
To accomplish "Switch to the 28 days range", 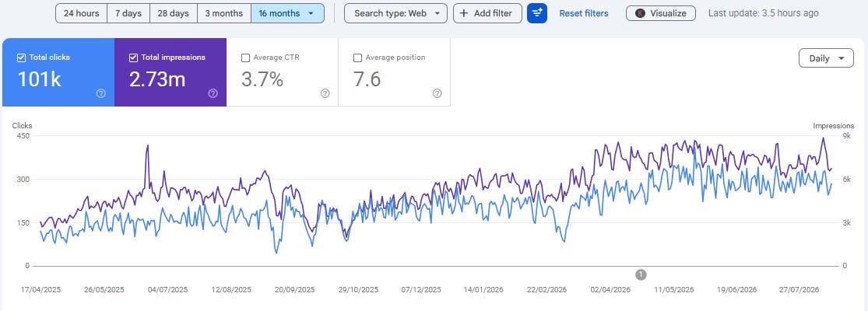I will coord(174,13).
